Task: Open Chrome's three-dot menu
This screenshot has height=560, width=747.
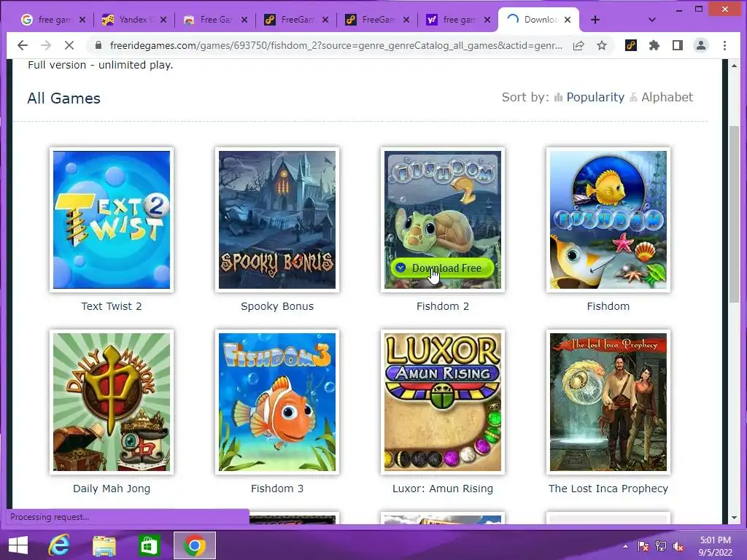Action: click(x=724, y=45)
